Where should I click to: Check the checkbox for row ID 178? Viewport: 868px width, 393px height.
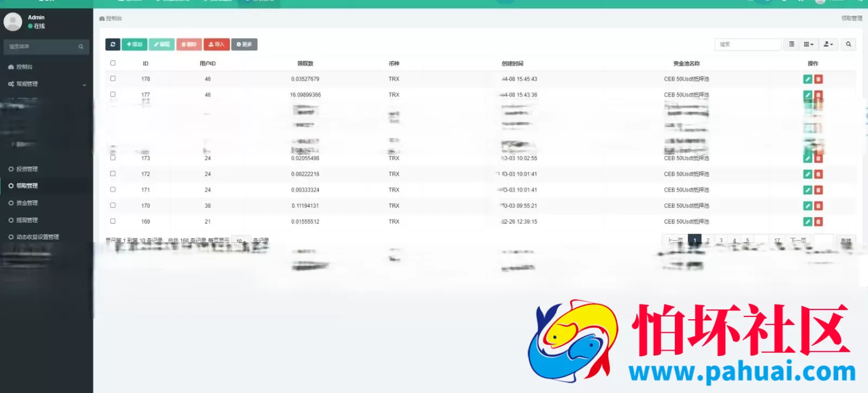pyautogui.click(x=113, y=78)
